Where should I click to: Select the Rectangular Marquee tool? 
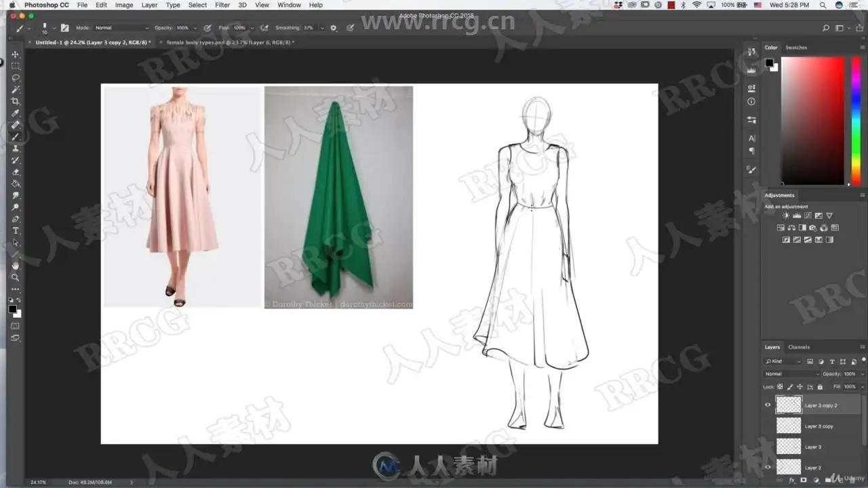[15, 66]
